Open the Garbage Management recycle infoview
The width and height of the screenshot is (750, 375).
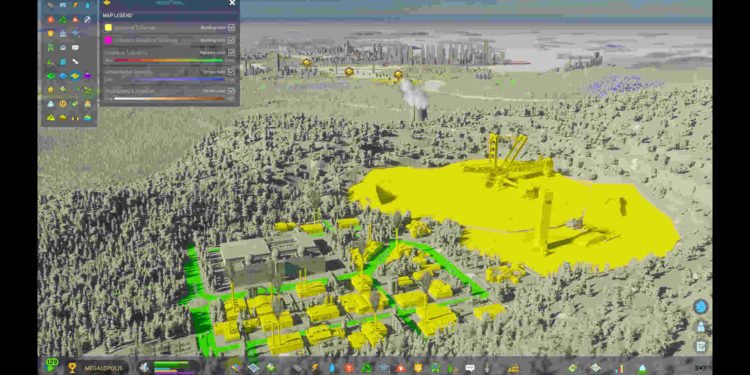coord(63,20)
